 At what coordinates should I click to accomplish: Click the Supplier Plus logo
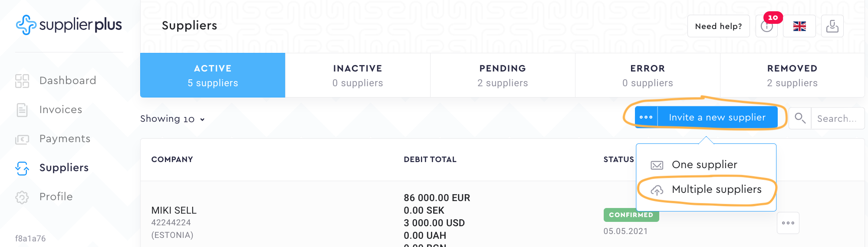[69, 25]
